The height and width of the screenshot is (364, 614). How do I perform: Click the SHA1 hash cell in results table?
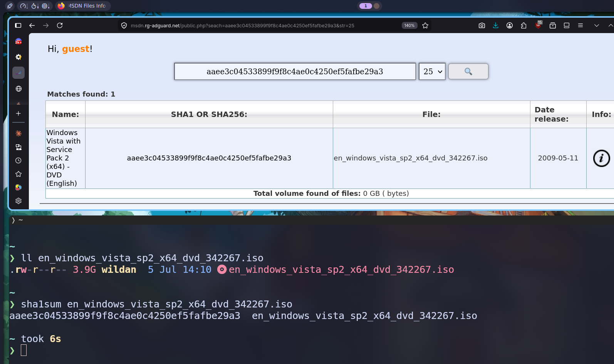tap(209, 158)
